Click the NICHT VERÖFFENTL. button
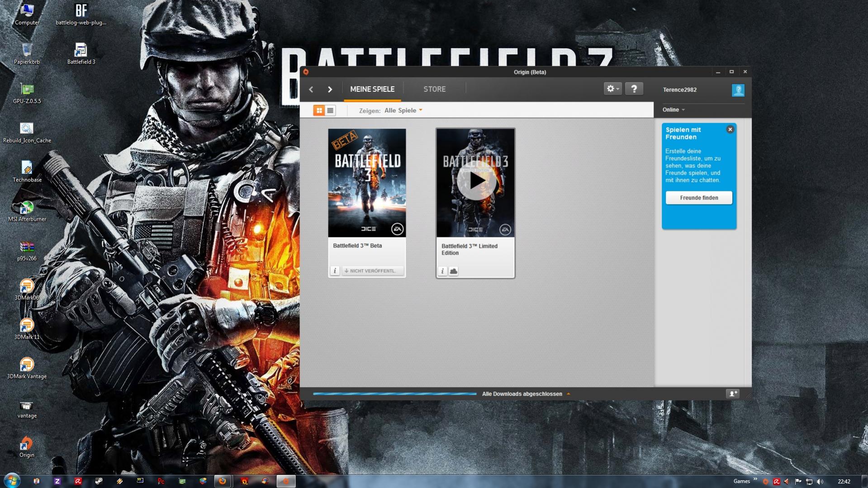This screenshot has width=868, height=488. pyautogui.click(x=372, y=271)
